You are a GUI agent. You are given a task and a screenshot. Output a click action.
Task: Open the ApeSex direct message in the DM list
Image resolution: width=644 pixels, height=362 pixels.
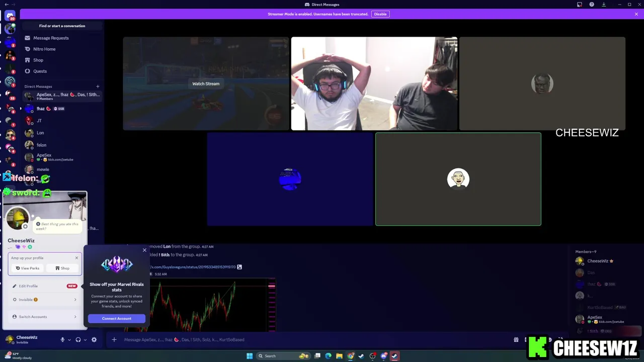[62, 157]
